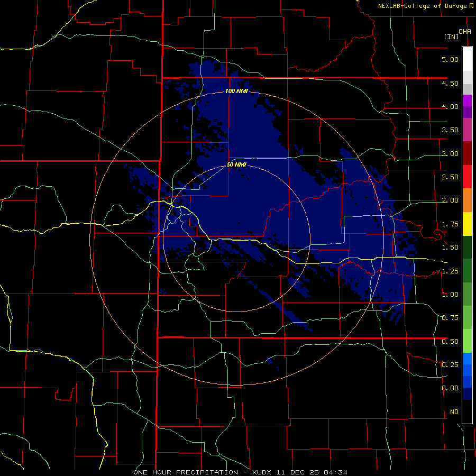Image resolution: width=476 pixels, height=476 pixels.
Task: Pick the orange legend color swatch
Action: [x=467, y=200]
